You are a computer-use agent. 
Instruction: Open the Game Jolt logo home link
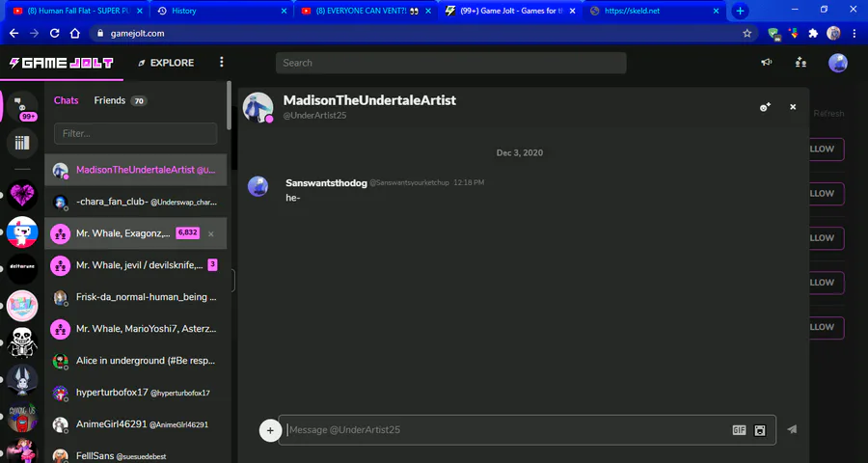[62, 63]
